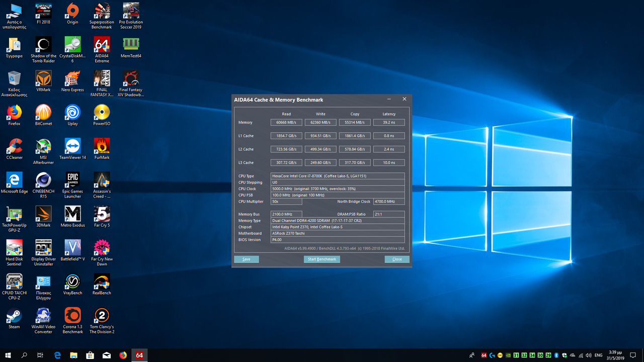This screenshot has height=362, width=644.
Task: Launch the TeamViewer 14 desktop icon
Action: (x=72, y=148)
